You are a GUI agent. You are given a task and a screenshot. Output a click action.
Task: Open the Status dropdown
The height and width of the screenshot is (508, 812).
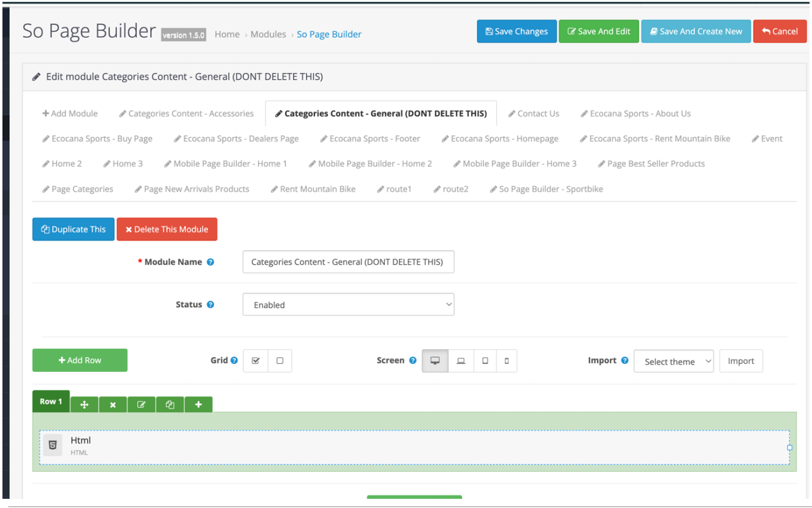click(x=348, y=305)
